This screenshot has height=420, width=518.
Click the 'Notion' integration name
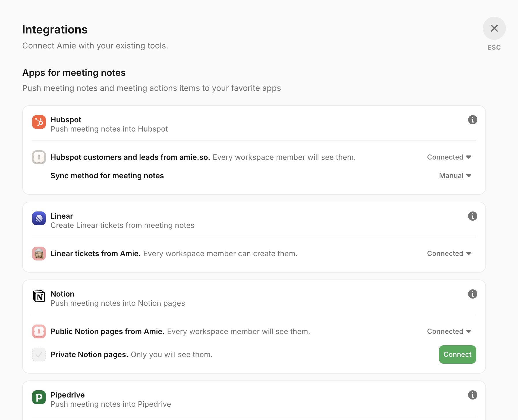point(62,294)
